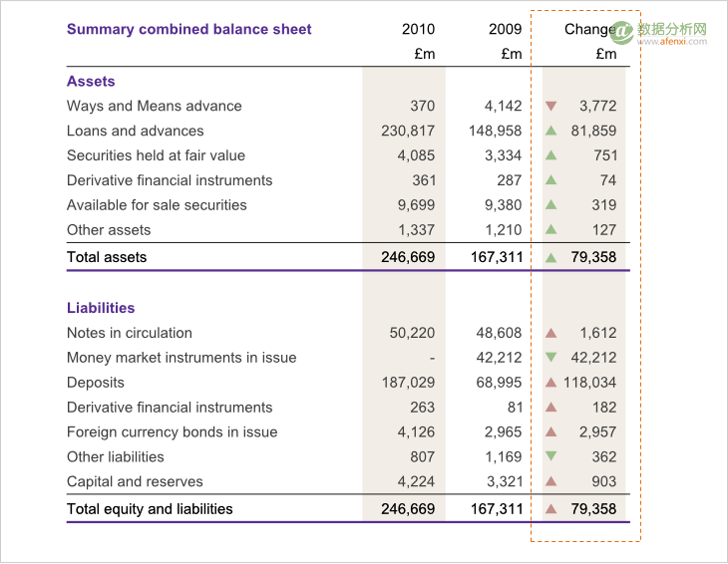Select the 'Loans and advances' row label
Image resolution: width=728 pixels, height=564 pixels.
[x=135, y=131]
